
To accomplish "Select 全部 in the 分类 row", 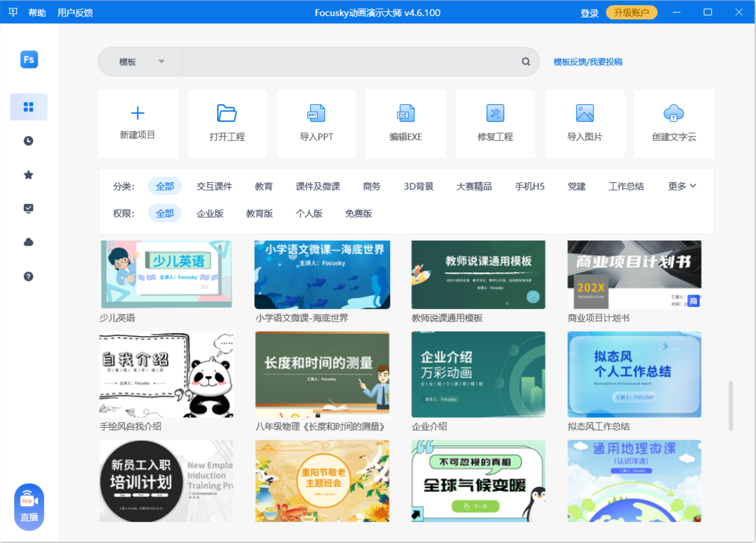I will click(x=165, y=186).
